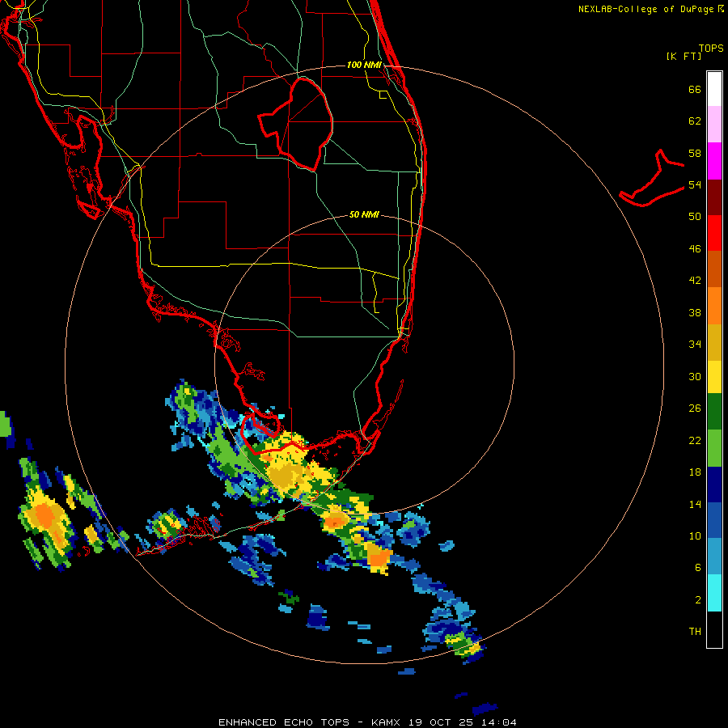
Task: Click the navy blue legend swatch
Action: [x=714, y=485]
